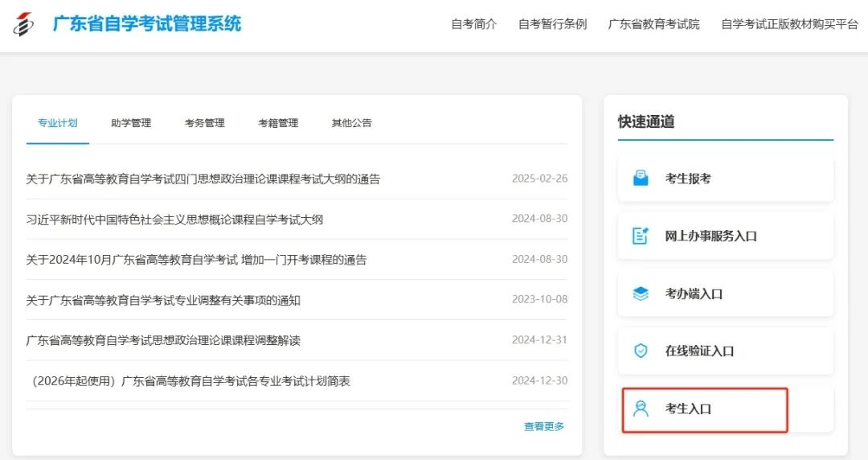Viewport: 868px width, 460px height.
Task: Open the 习近平新时代中国特色社会主义思想概论 syllabus notice
Action: pyautogui.click(x=174, y=220)
